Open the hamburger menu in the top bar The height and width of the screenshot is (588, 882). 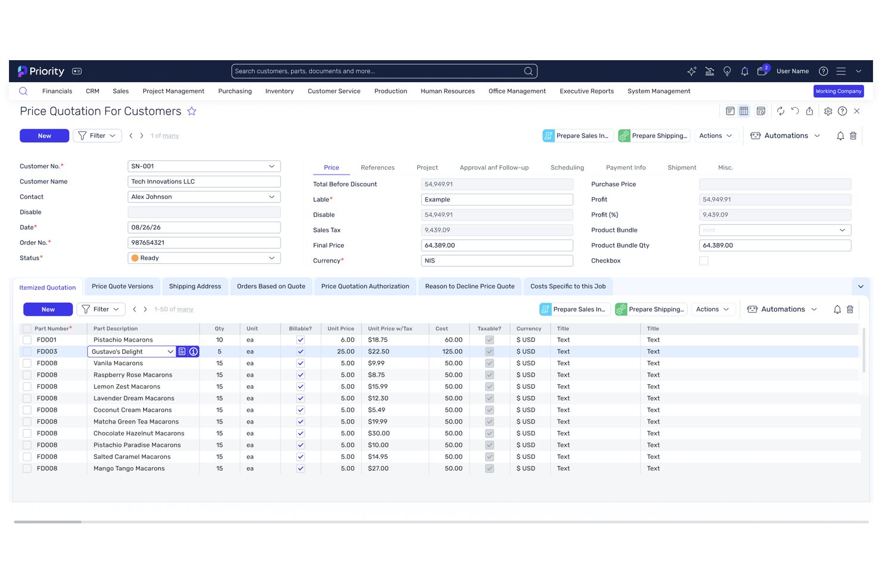(841, 71)
